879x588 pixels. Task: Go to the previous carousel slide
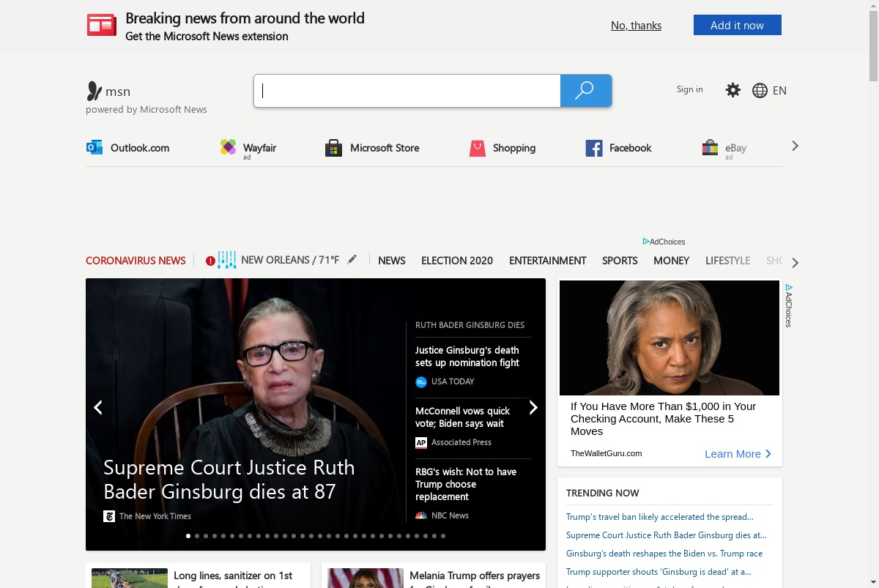(x=98, y=408)
